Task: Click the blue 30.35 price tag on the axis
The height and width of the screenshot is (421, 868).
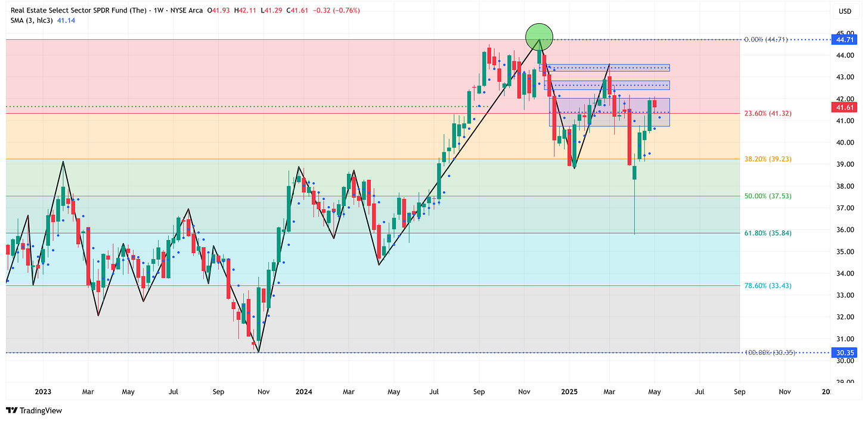Action: pyautogui.click(x=845, y=353)
